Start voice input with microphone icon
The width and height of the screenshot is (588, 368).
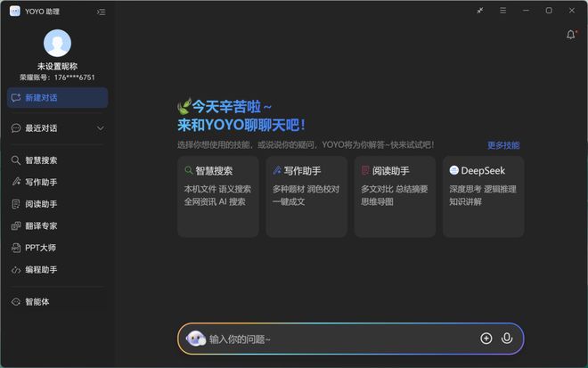pos(507,339)
